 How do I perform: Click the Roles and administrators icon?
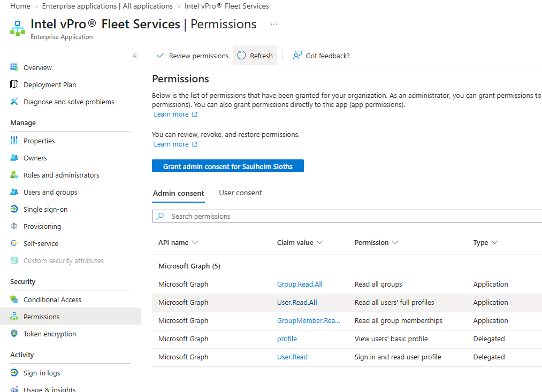[14, 175]
